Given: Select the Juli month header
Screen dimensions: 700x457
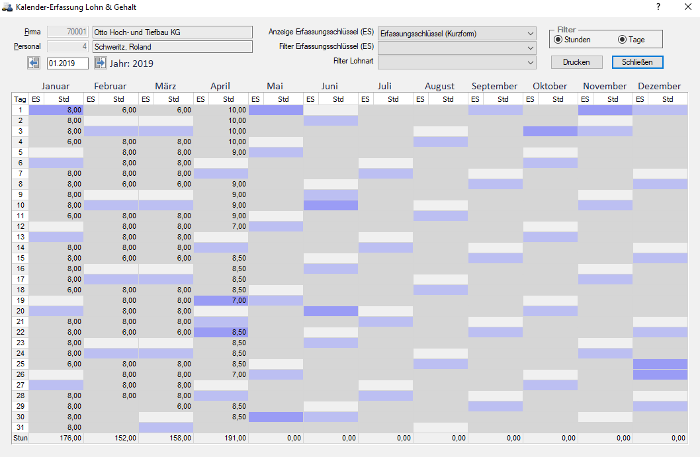Looking at the screenshot, I should (x=385, y=86).
